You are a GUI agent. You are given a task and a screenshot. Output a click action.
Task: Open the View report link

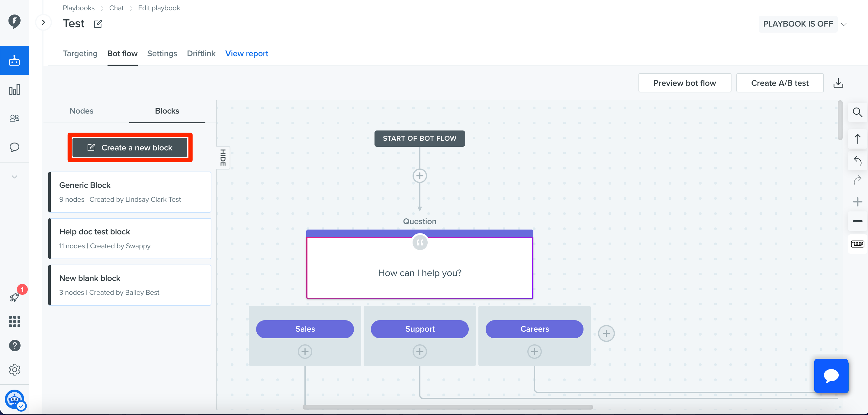tap(247, 53)
